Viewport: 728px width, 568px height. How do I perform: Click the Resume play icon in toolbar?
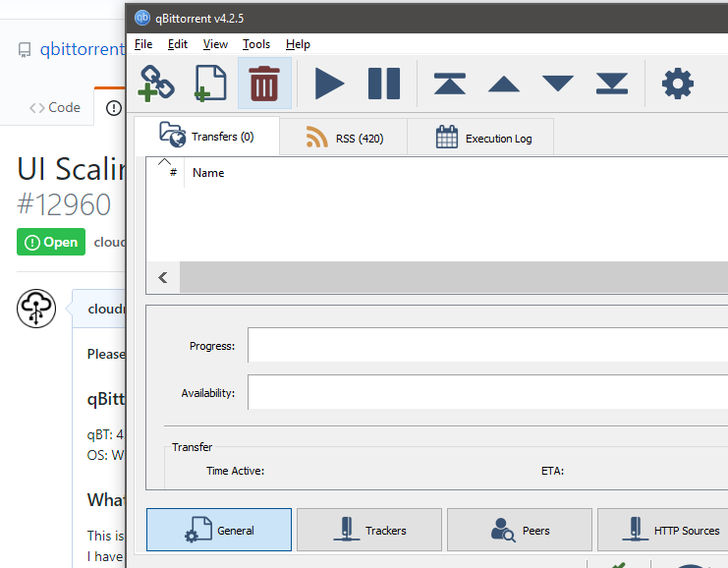coord(329,84)
